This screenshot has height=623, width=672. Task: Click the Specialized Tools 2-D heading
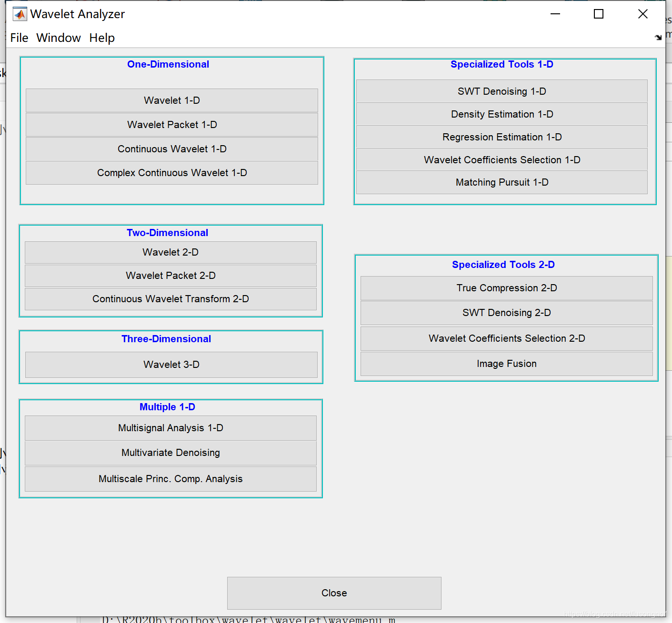(503, 265)
